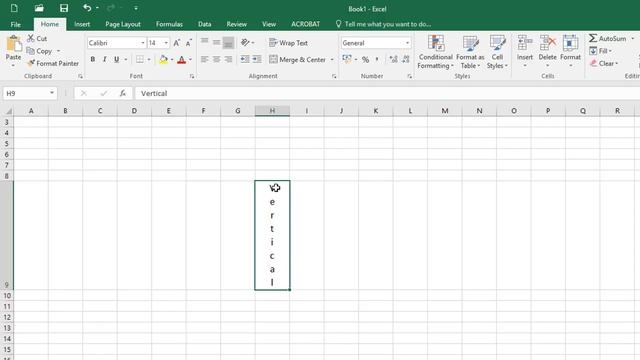The height and width of the screenshot is (360, 640).
Task: Apply Accounting Number Format icon
Action: coord(347,60)
